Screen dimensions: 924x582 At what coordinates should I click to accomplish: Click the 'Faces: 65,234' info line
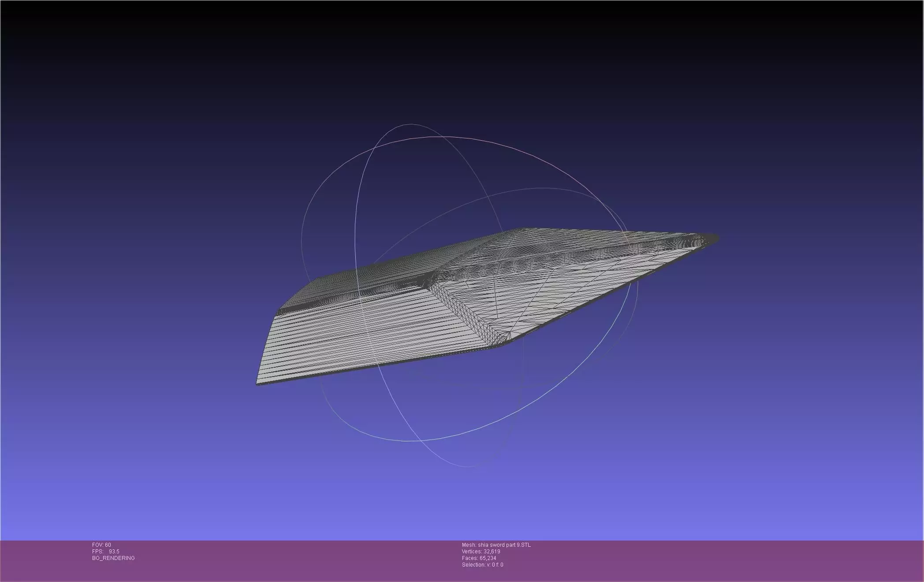tap(479, 558)
